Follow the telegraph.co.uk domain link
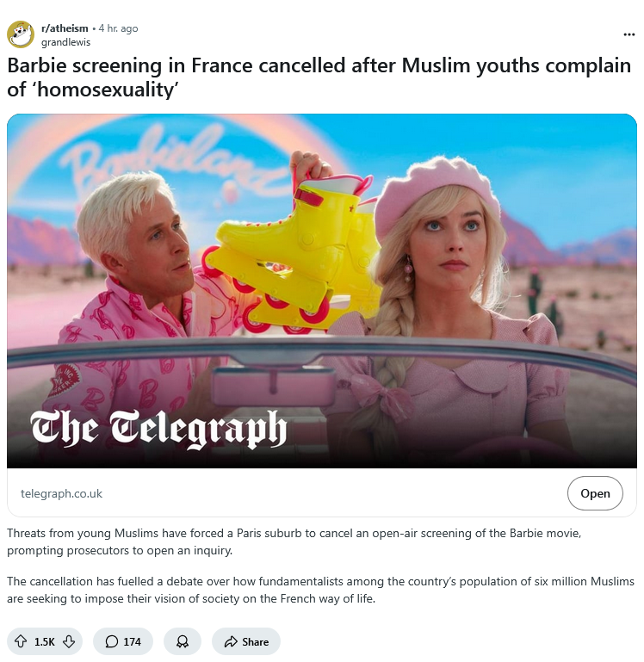This screenshot has width=644, height=662. (62, 493)
